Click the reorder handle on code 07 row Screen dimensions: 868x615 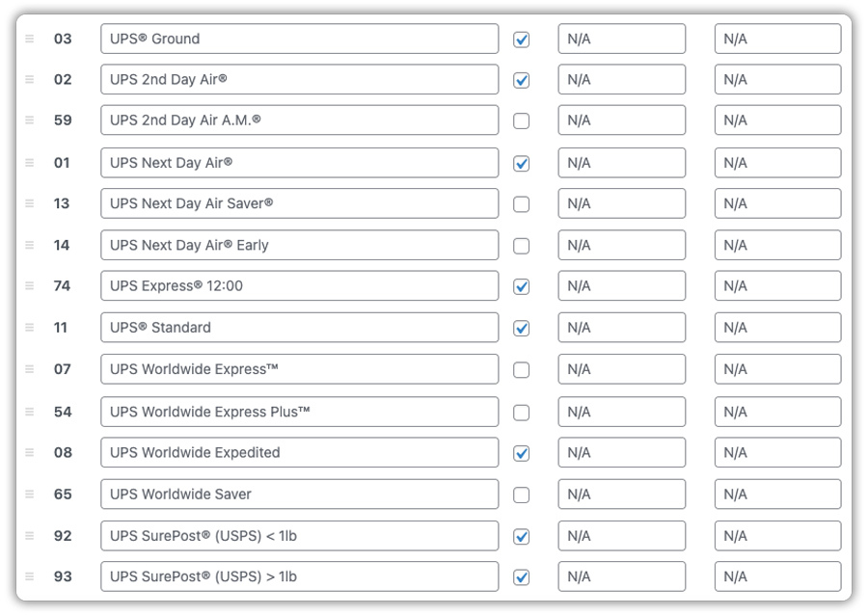tap(30, 369)
